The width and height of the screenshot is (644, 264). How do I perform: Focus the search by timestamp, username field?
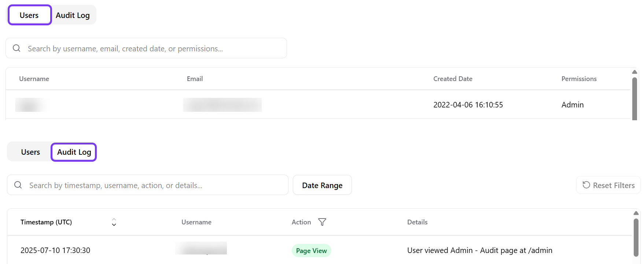point(154,185)
